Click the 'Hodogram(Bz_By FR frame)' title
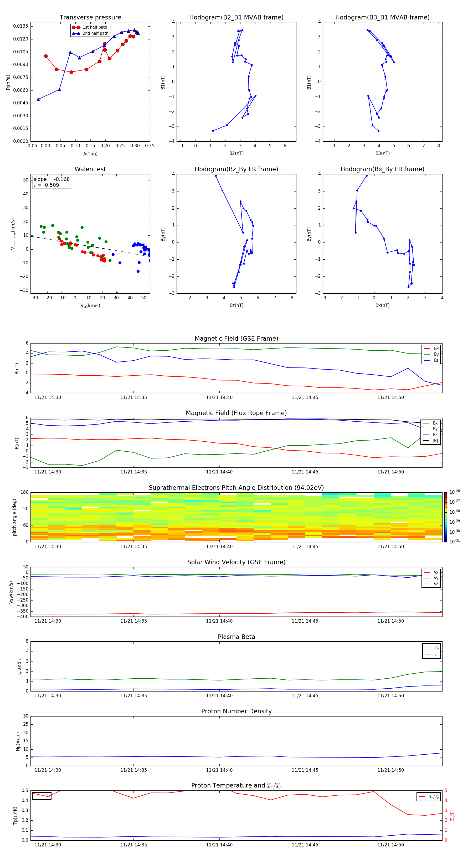 pyautogui.click(x=236, y=169)
